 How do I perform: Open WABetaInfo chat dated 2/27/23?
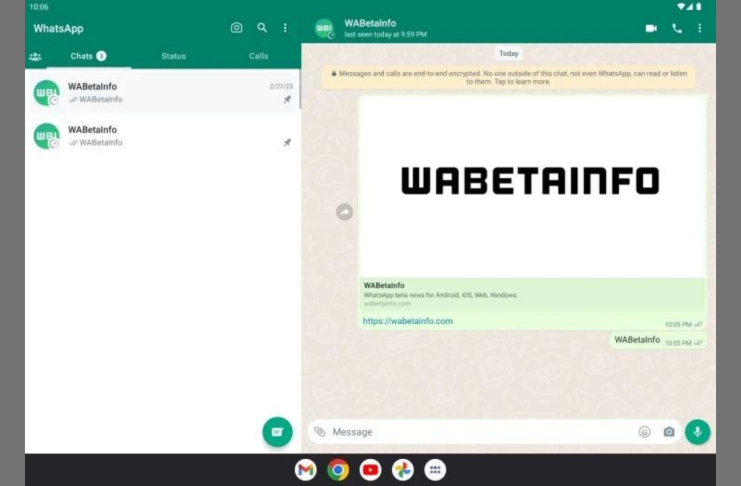click(163, 93)
